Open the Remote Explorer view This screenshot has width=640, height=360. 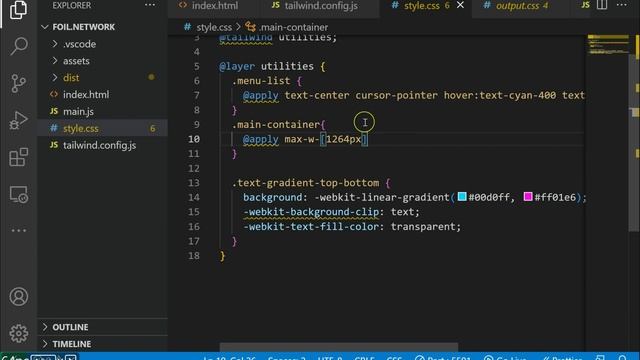click(x=18, y=194)
